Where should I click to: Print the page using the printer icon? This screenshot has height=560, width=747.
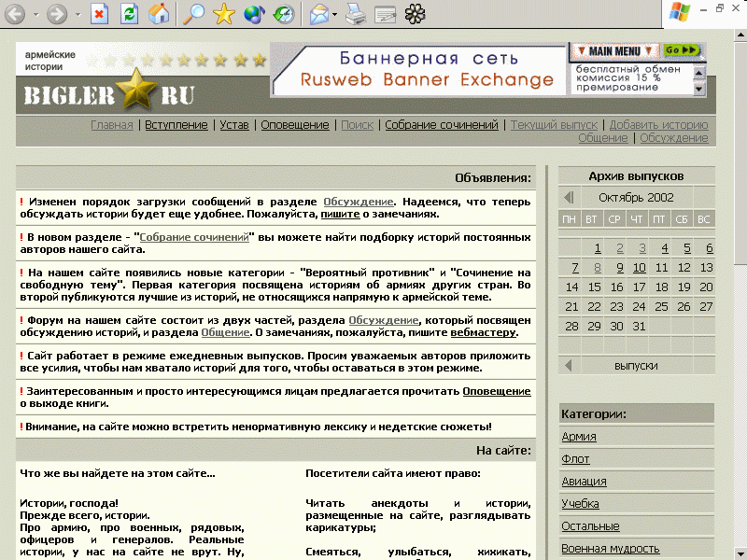point(356,14)
